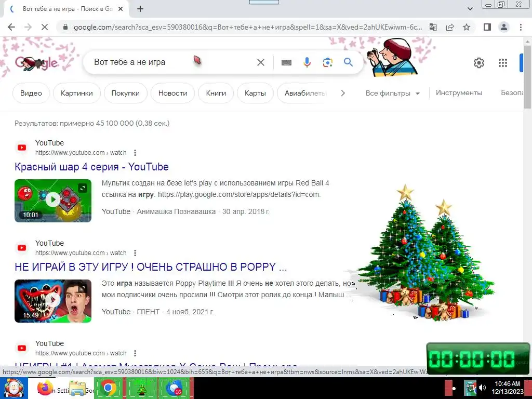Open the taskbar clock and date

(508, 388)
